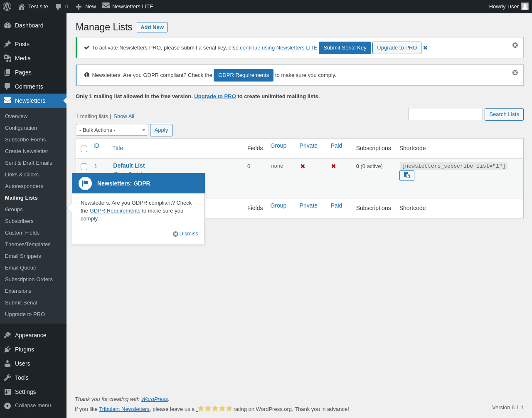Check the Default List row checkbox

(x=84, y=167)
